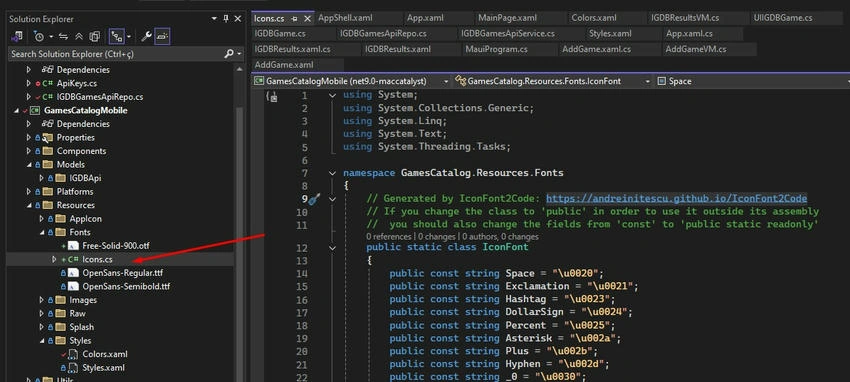Click the OpenSans-Semibold.ttf font icon
This screenshot has height=382, width=850.
tap(73, 286)
